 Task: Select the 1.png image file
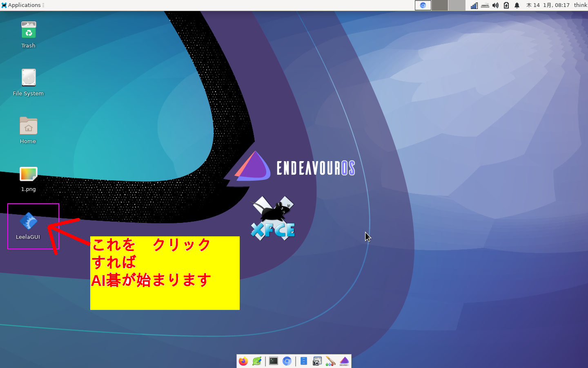(x=29, y=179)
